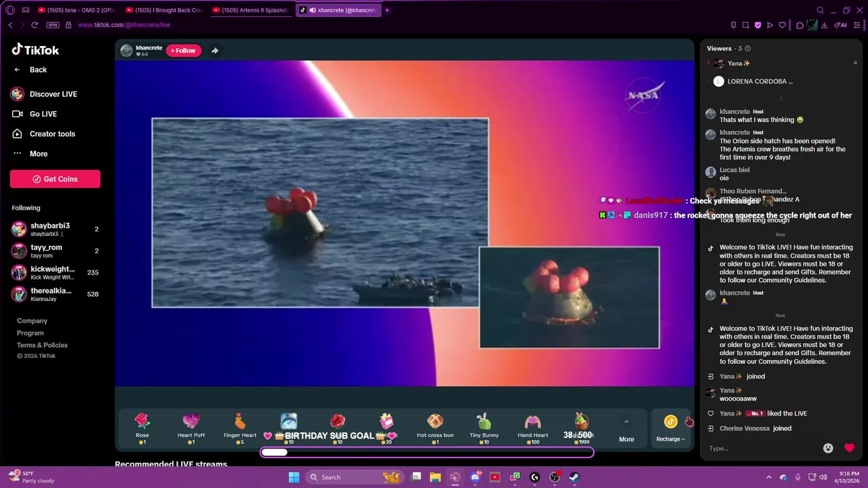The width and height of the screenshot is (868, 488).
Task: Click the Program footer link
Action: pos(30,333)
